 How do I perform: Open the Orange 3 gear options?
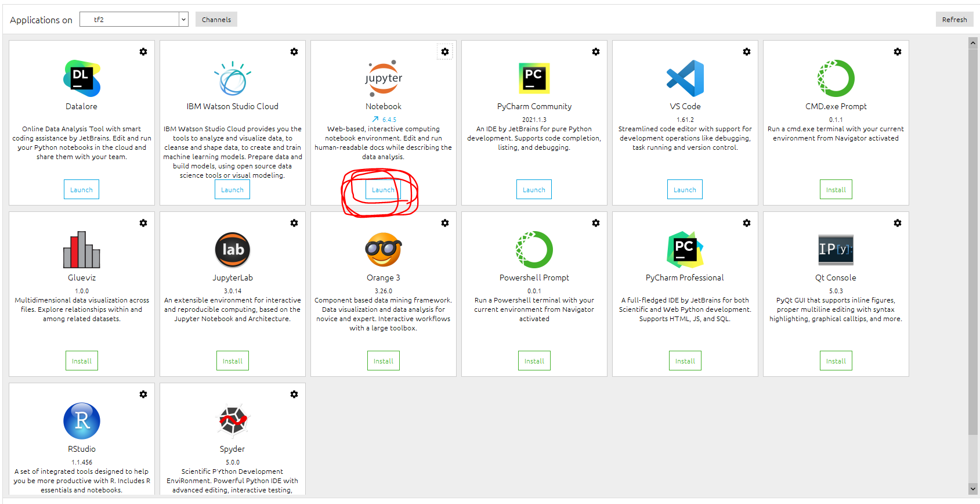coord(445,223)
